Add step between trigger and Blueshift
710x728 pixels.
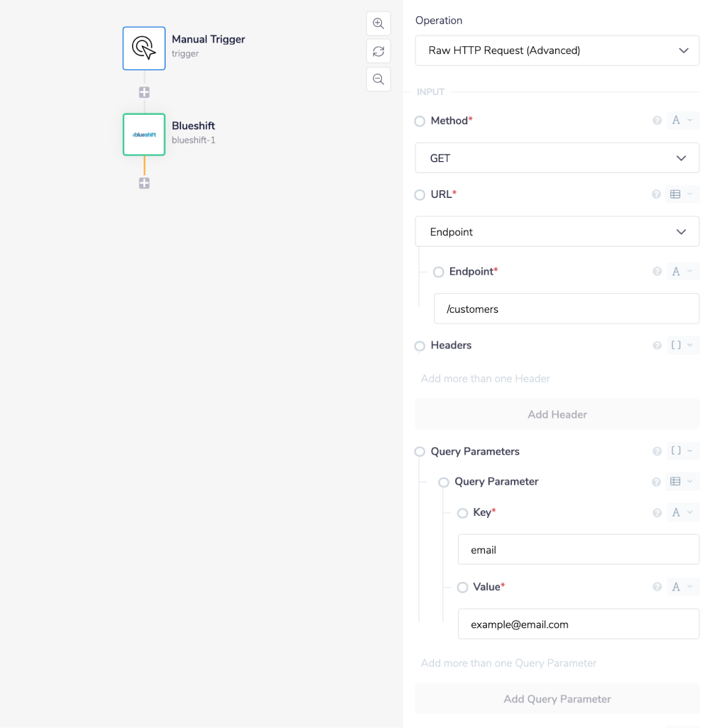pyautogui.click(x=144, y=92)
